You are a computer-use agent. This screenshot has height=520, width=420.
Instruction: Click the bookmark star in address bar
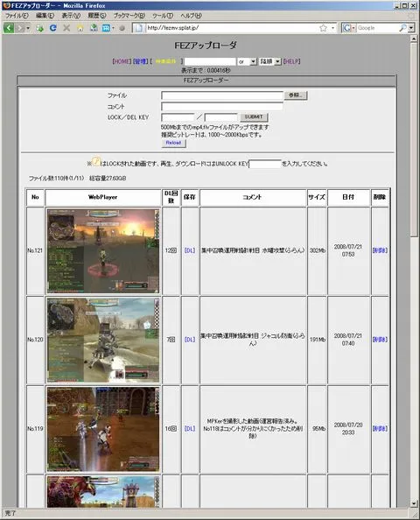pos(323,28)
